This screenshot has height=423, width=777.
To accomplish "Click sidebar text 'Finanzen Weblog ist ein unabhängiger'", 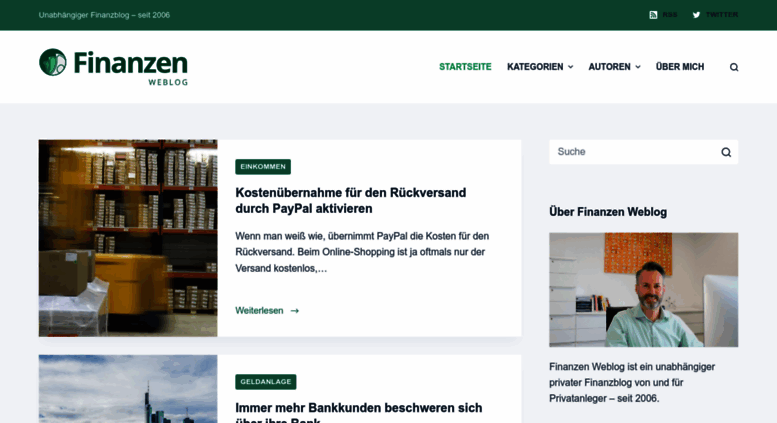I will click(632, 367).
